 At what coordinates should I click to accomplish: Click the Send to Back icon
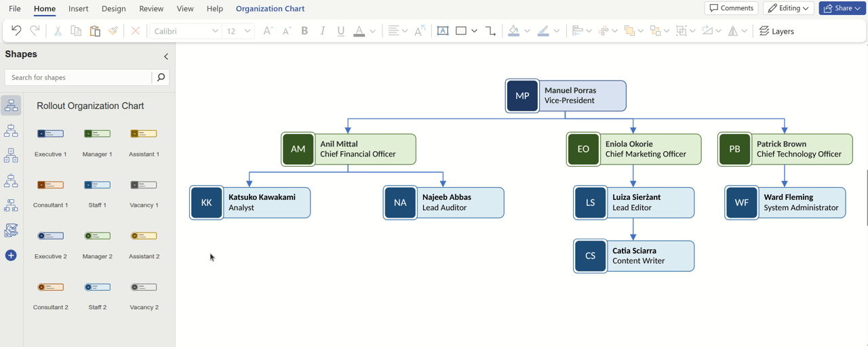coord(655,31)
